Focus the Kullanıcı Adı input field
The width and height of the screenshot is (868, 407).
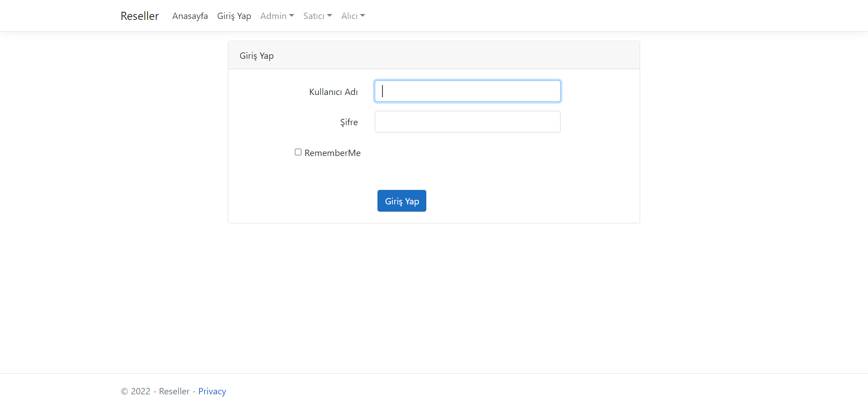467,91
